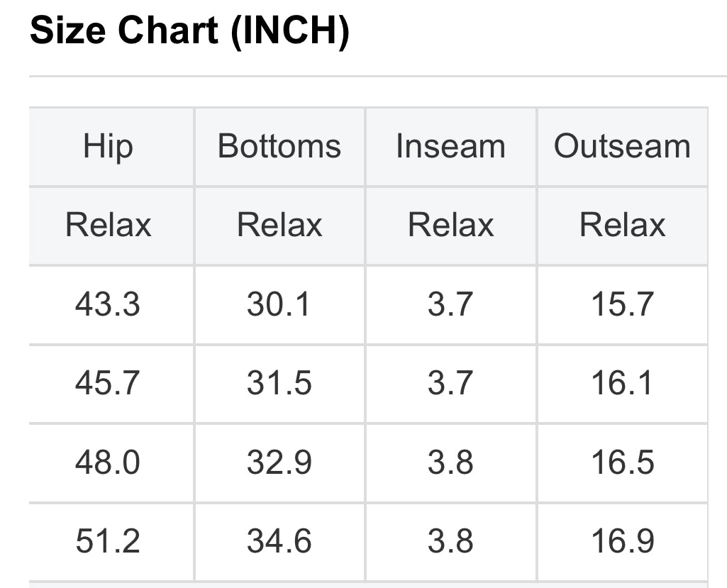Click the 32.9 bottoms value cell

pos(279,462)
